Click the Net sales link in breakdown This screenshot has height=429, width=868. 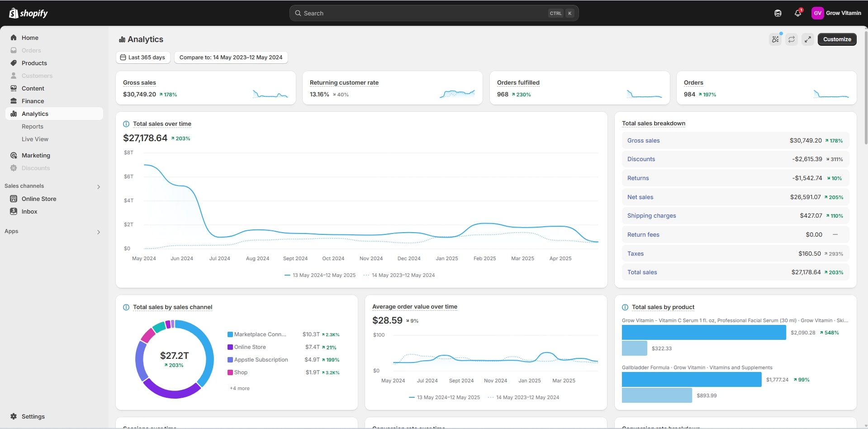[640, 197]
